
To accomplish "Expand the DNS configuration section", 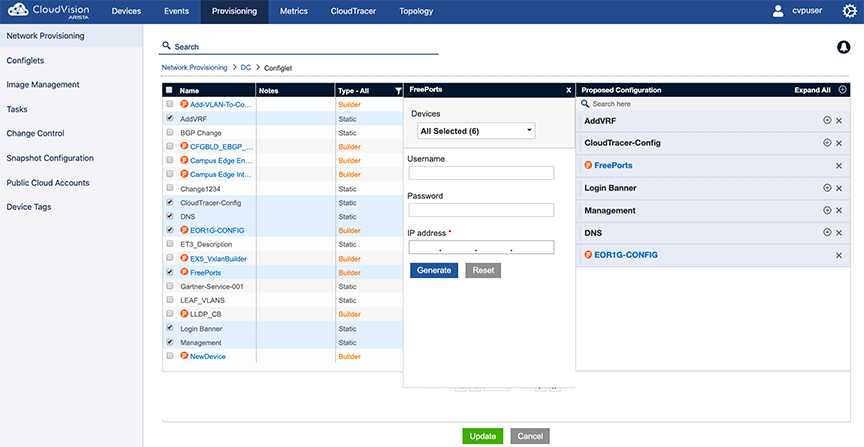I will [x=827, y=233].
